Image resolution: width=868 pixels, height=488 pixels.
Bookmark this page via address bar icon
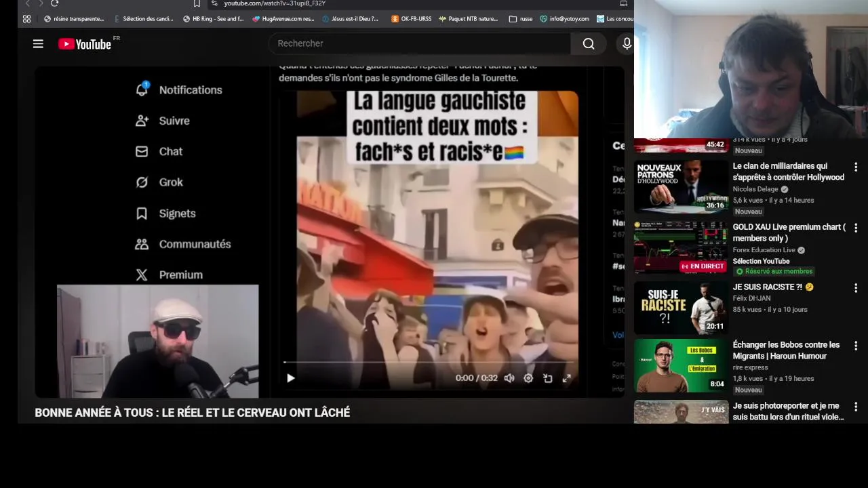click(x=197, y=3)
